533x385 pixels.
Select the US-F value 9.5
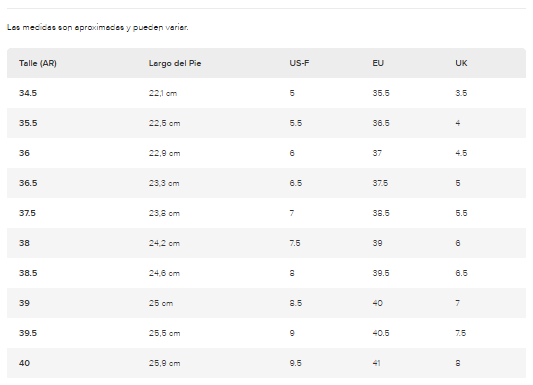295,363
